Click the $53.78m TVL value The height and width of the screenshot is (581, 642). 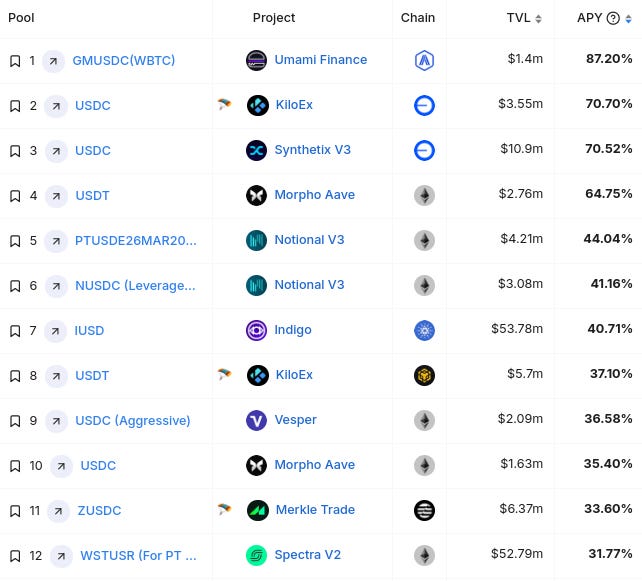[x=517, y=329]
